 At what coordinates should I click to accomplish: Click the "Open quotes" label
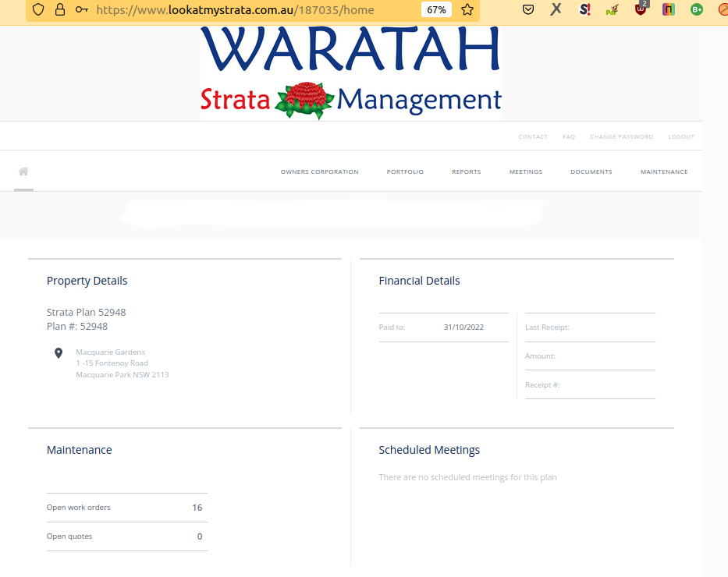click(x=69, y=536)
